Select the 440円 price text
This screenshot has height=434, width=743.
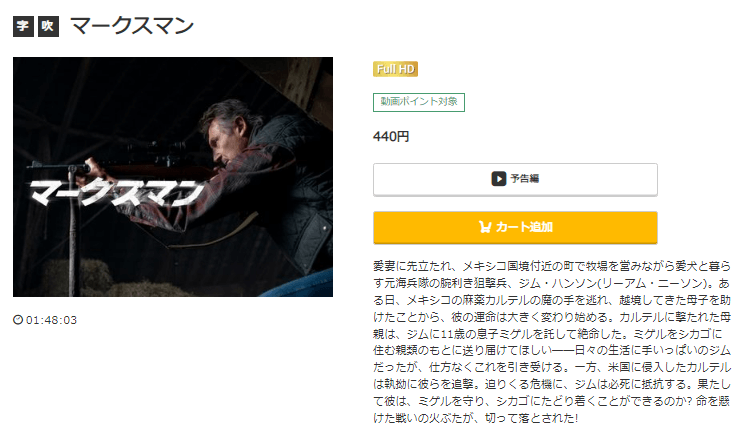391,136
